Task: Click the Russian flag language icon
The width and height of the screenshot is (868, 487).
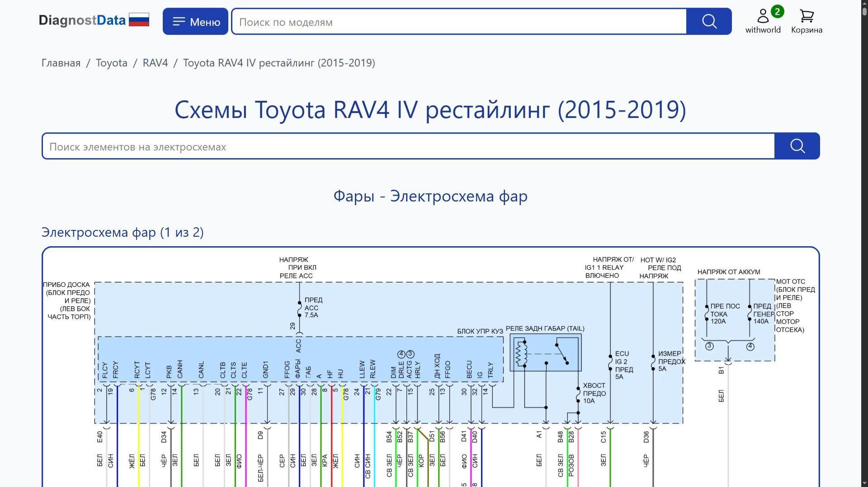Action: [x=139, y=20]
